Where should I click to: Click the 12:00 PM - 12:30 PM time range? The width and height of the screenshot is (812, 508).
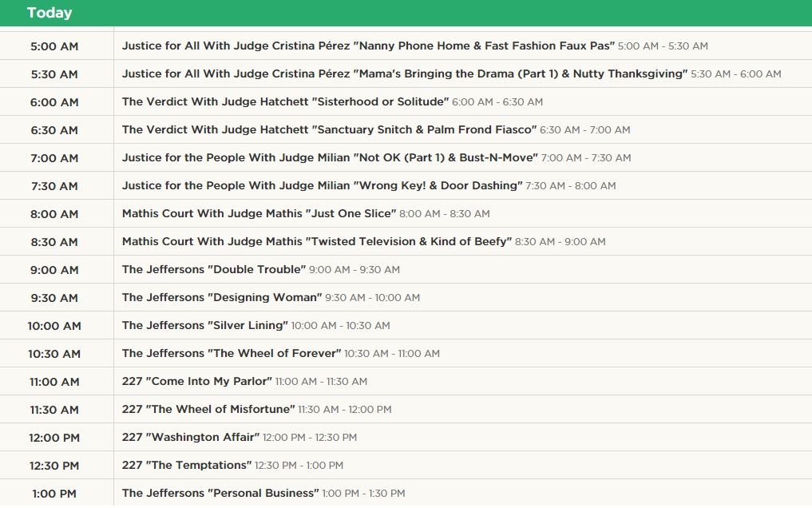pyautogui.click(x=310, y=438)
